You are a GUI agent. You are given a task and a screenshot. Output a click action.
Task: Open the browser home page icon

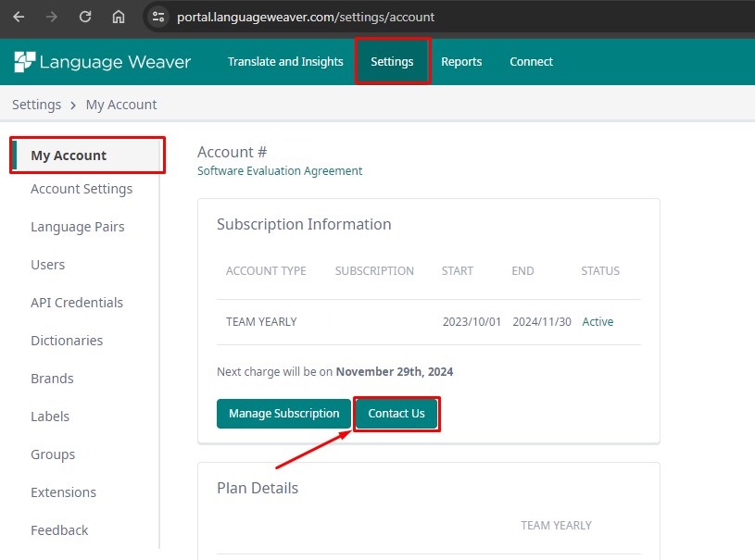119,17
